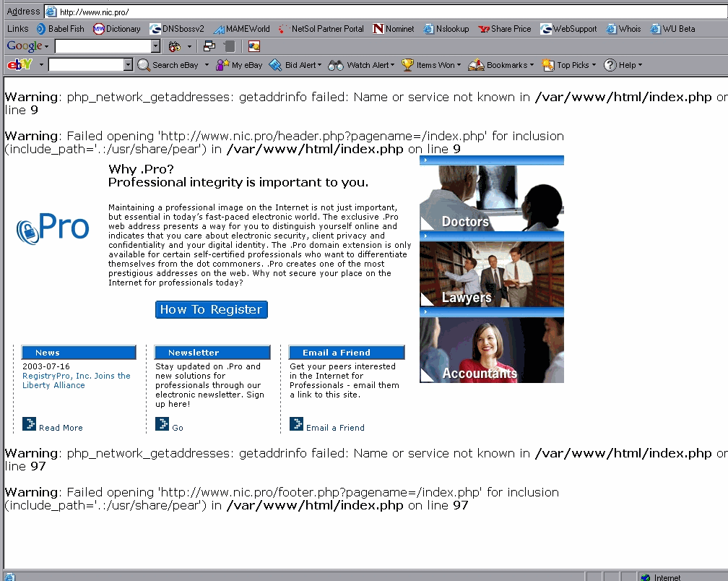Open the Bid Alert dropdown menu
This screenshot has width=728, height=581.
point(295,65)
